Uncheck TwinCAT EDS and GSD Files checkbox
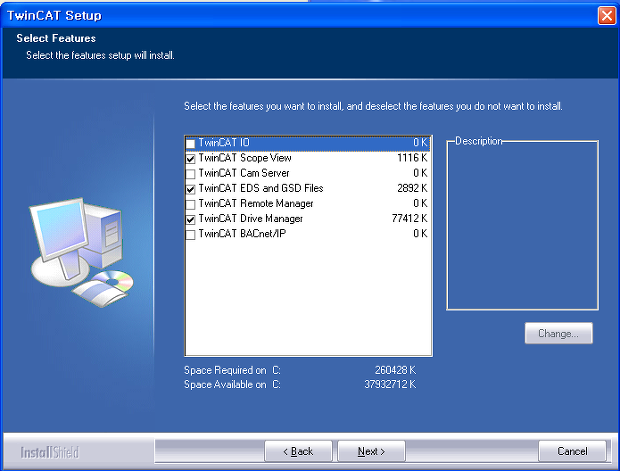This screenshot has width=620, height=471. [x=190, y=189]
